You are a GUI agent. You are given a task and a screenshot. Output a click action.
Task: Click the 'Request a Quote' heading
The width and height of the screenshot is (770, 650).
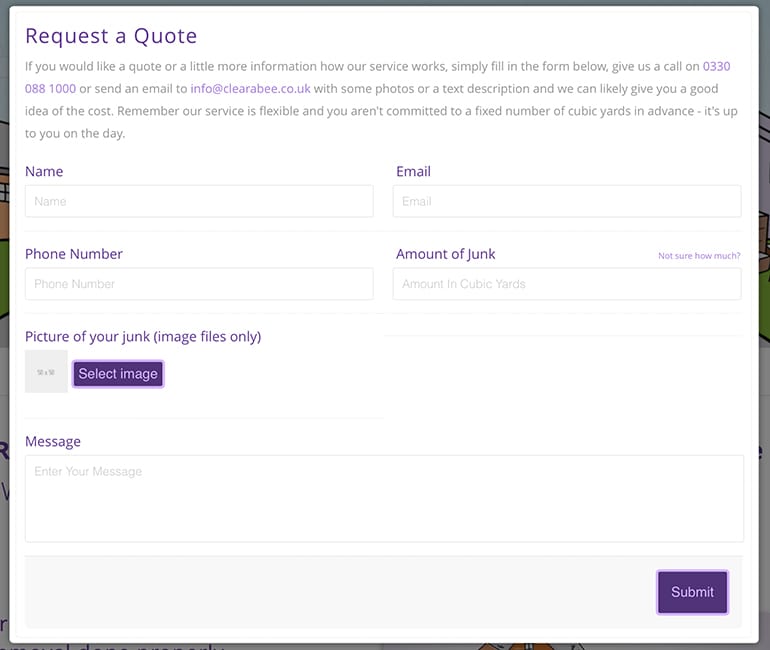[x=111, y=36]
